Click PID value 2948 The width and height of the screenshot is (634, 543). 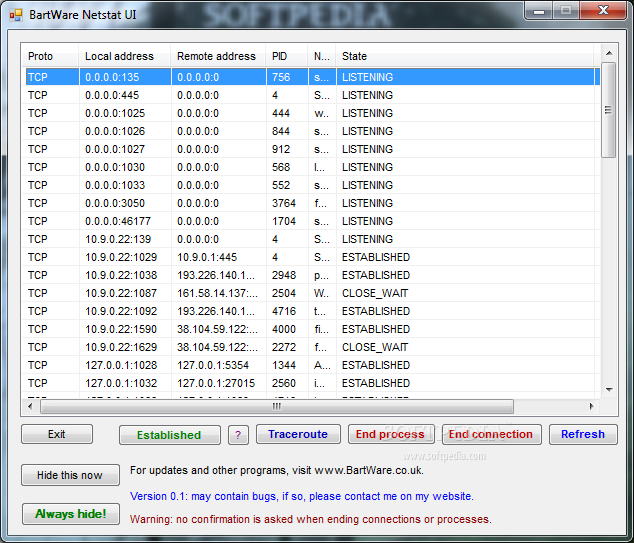pyautogui.click(x=284, y=275)
